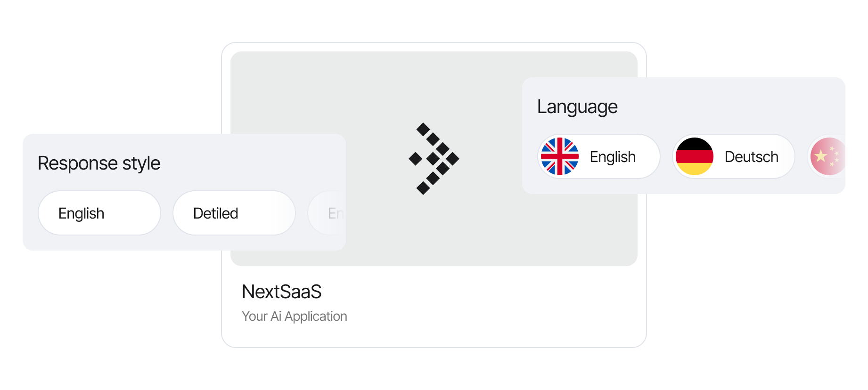Select the English text beside the UK flag
868x390 pixels.
[x=613, y=157]
